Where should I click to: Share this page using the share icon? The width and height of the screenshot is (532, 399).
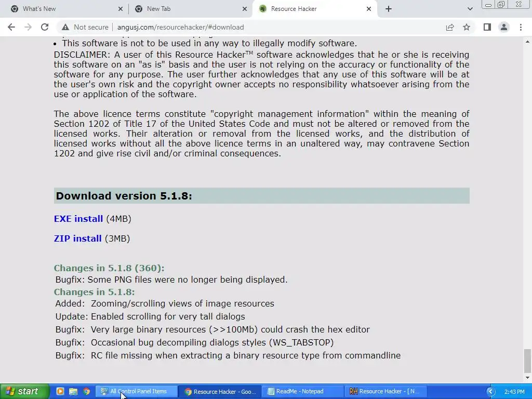point(450,27)
